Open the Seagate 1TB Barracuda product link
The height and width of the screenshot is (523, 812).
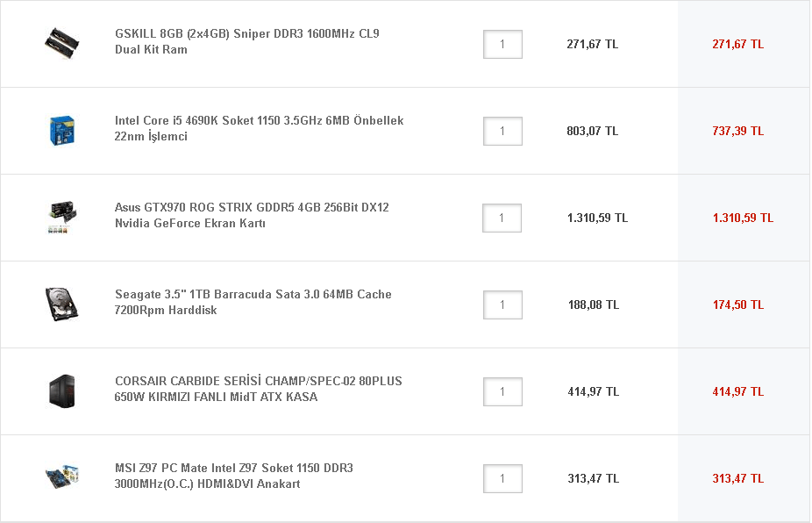point(253,302)
